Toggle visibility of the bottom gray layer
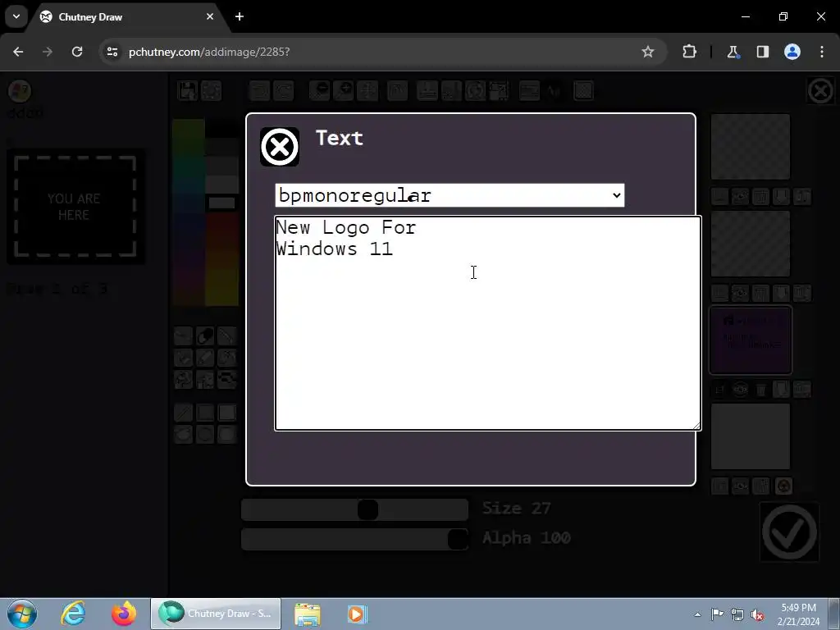 (741, 486)
